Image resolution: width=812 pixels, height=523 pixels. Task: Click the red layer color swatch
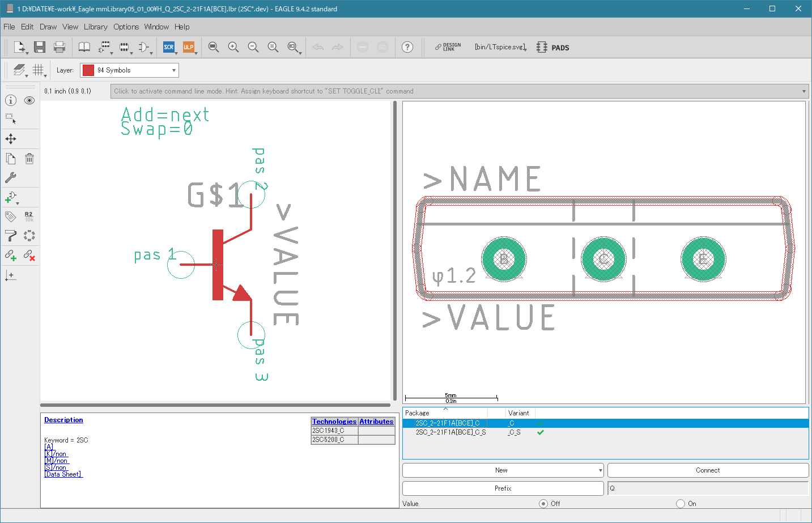(88, 70)
